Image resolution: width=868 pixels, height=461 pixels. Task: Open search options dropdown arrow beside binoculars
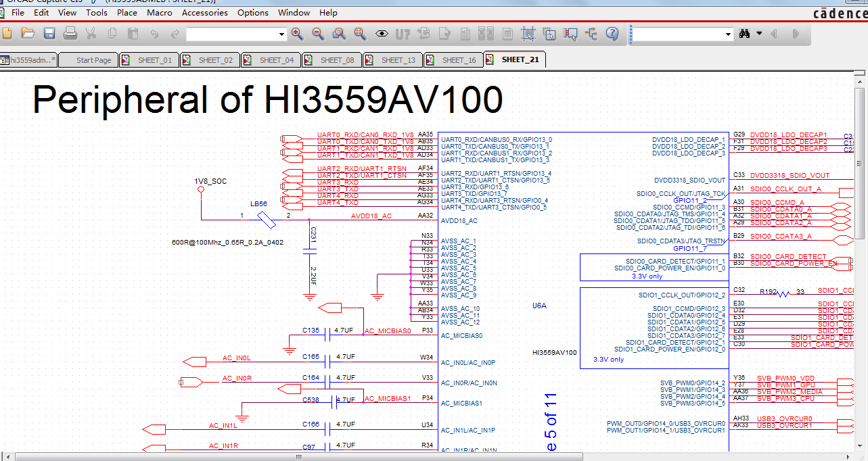759,33
